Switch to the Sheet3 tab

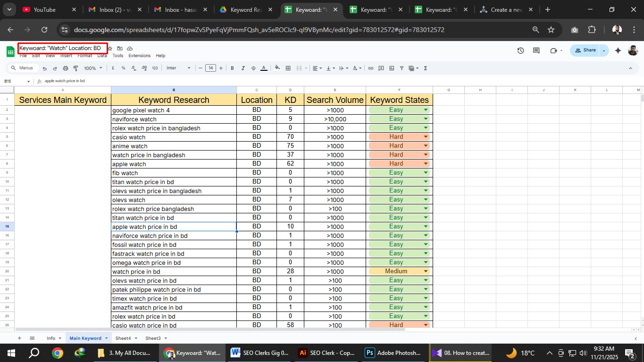(x=153, y=338)
